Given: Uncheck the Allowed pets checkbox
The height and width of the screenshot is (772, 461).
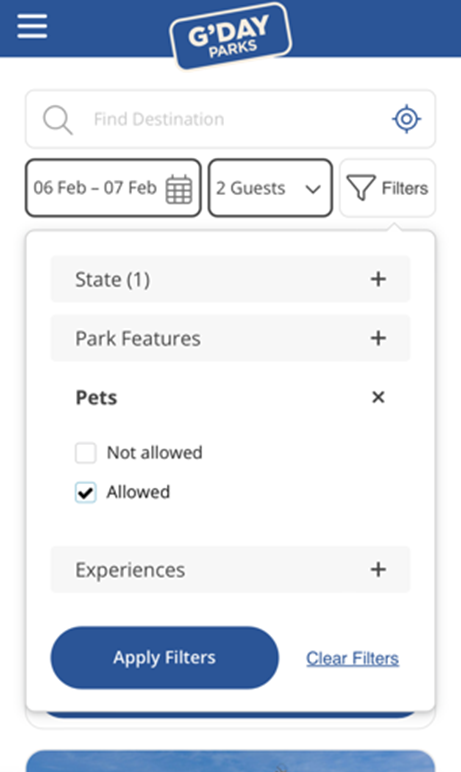Looking at the screenshot, I should 86,492.
